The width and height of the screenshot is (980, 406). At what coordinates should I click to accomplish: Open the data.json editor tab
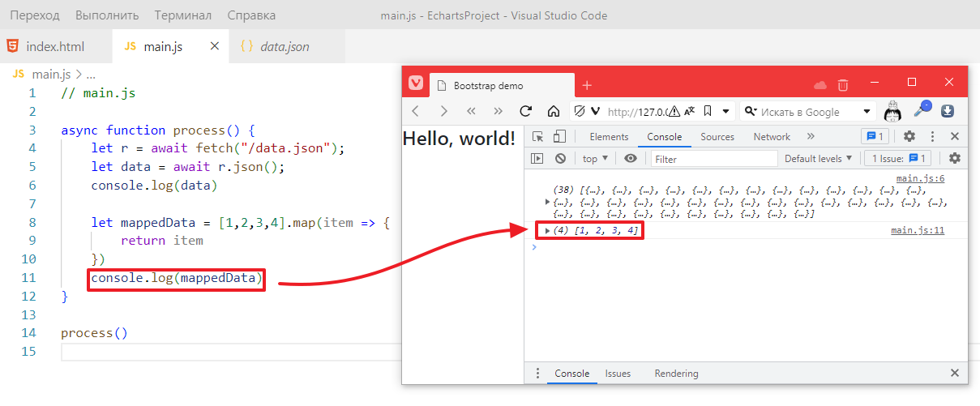[284, 47]
